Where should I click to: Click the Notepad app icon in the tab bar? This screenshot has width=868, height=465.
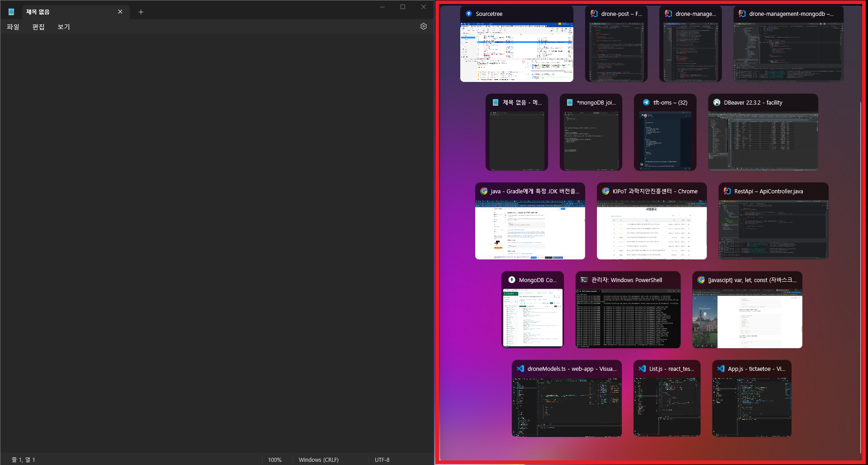point(11,12)
